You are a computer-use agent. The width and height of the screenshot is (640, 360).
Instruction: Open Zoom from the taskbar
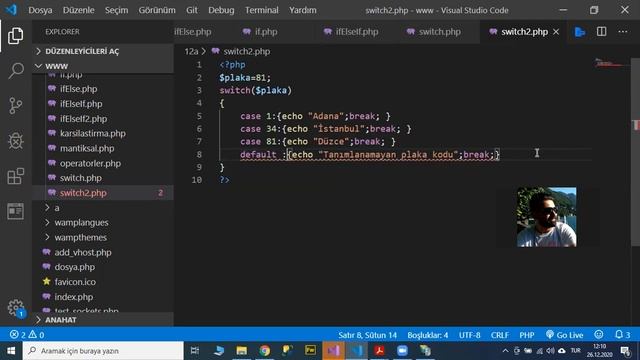(x=402, y=351)
